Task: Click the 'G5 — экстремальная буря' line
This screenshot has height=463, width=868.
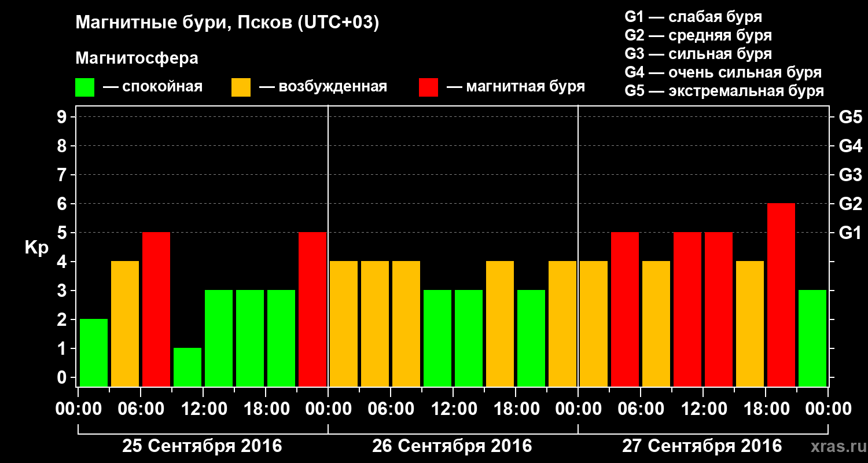Action: 724,91
